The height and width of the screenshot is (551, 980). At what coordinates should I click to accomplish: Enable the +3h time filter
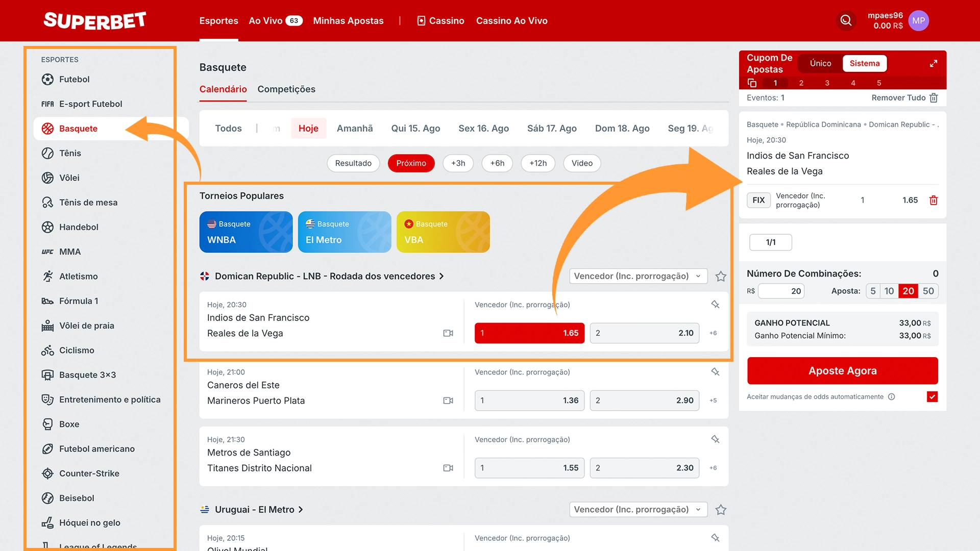(x=458, y=163)
